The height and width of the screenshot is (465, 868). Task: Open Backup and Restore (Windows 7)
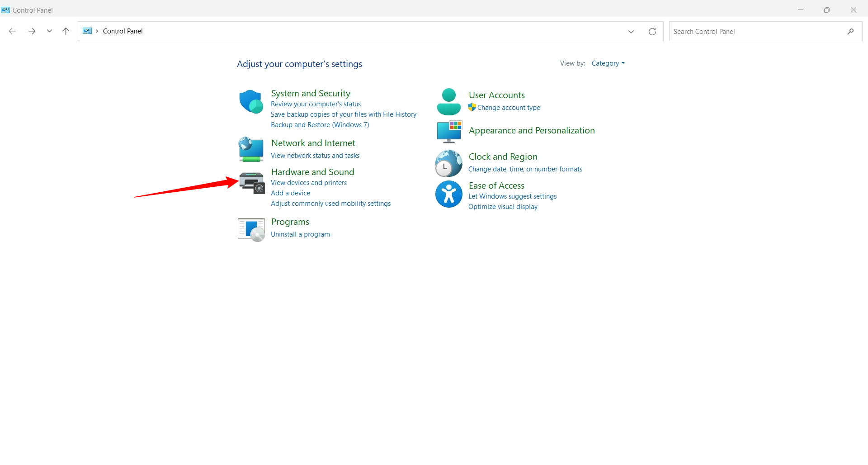[320, 125]
